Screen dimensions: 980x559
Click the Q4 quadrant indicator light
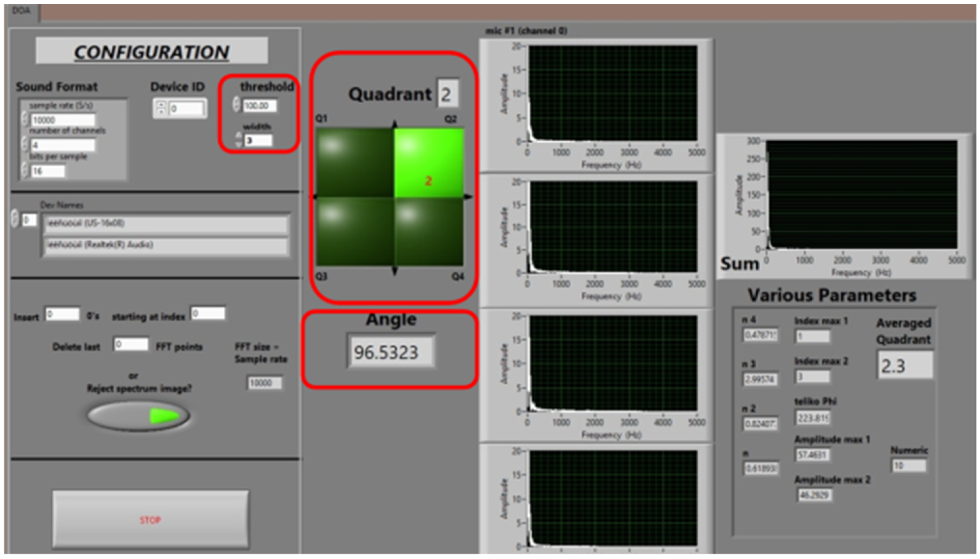(429, 232)
